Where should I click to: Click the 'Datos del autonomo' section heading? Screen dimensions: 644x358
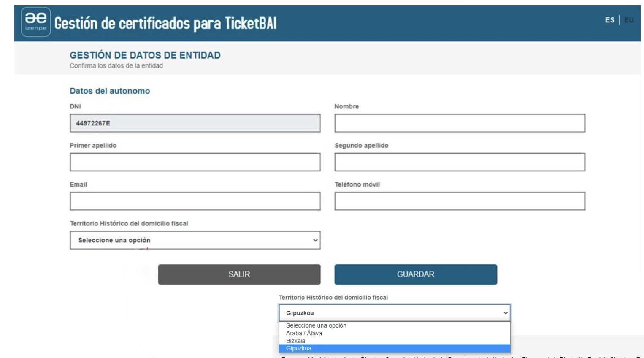tap(110, 91)
